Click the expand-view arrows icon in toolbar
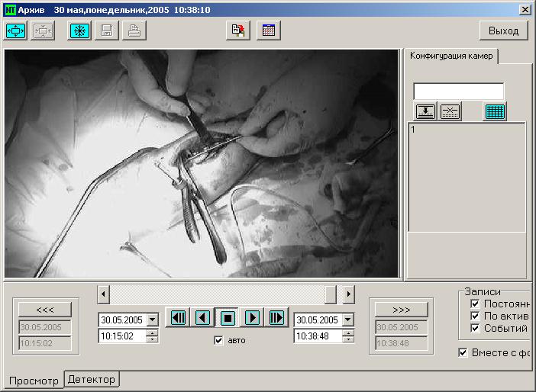 16,31
